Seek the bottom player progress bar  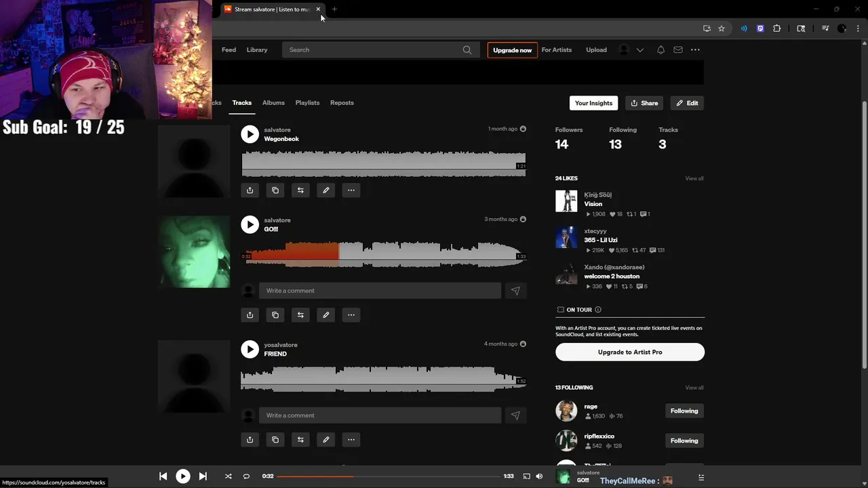point(389,476)
